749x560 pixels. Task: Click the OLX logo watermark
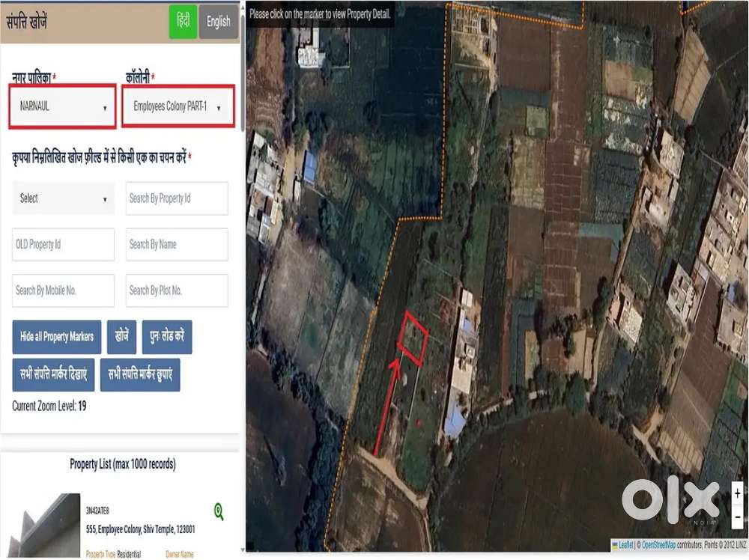(x=670, y=499)
